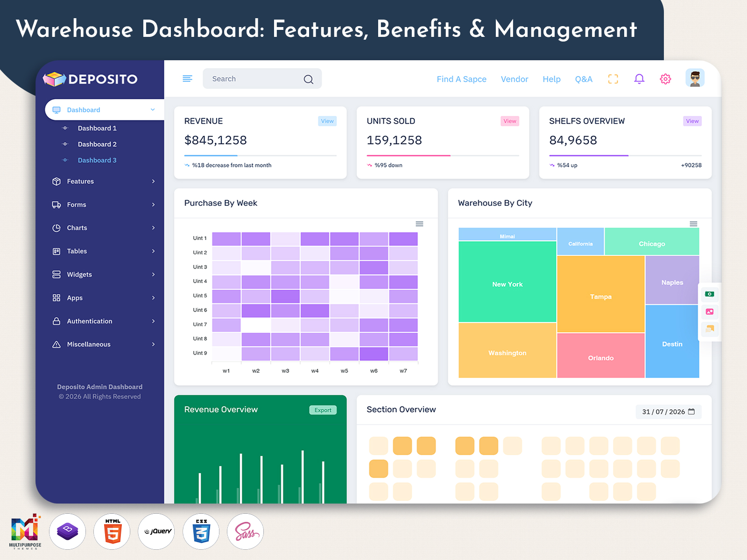Open the Q&A link
Screen dimensions: 747x560
click(584, 79)
